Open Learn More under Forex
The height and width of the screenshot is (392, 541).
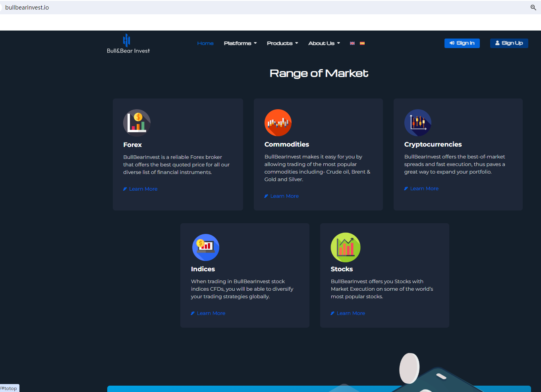tap(143, 189)
